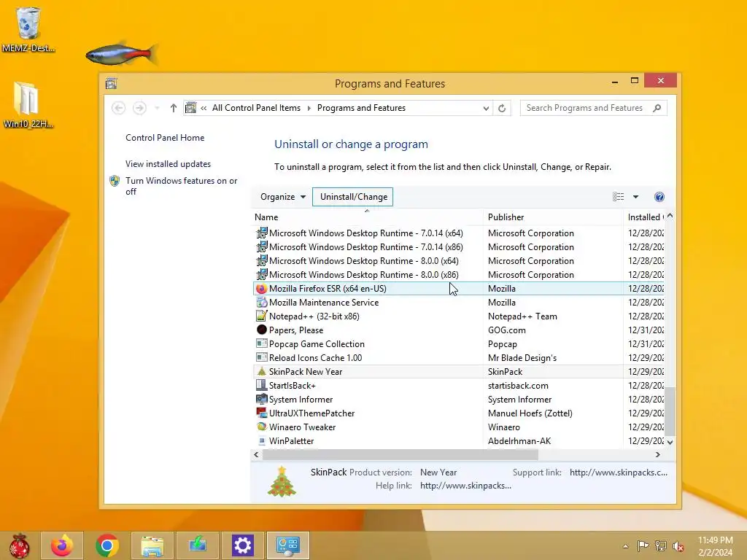Select Microsoft Windows Desktop Runtime 8.0.0 (x64)
The image size is (747, 560).
(x=363, y=261)
